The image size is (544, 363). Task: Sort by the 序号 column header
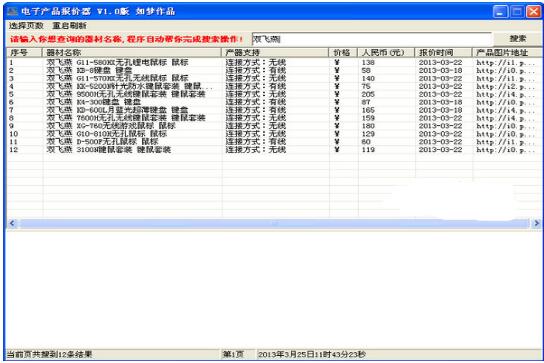24,52
